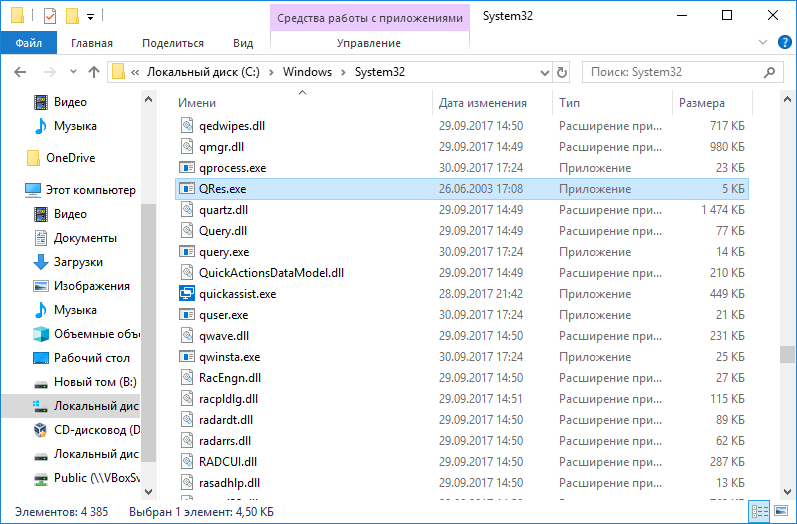
Task: Click the Средства работы с приложениями tab
Action: pyautogui.click(x=370, y=18)
